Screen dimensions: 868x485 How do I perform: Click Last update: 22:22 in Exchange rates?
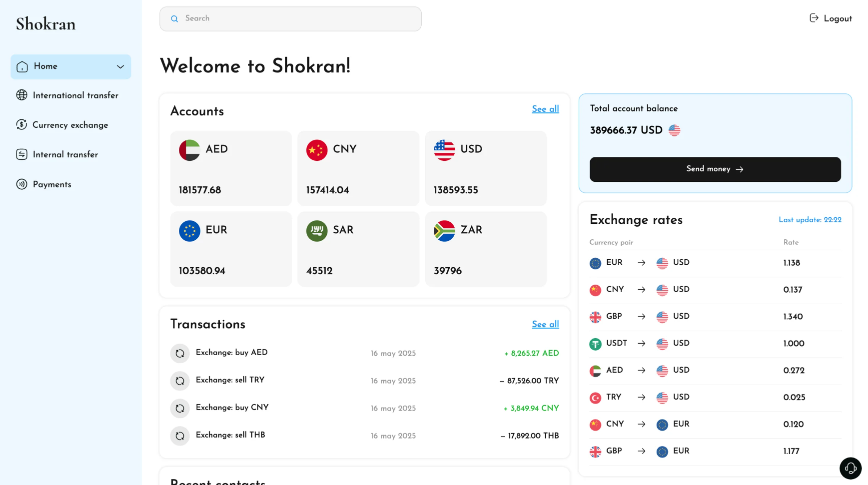pyautogui.click(x=810, y=220)
